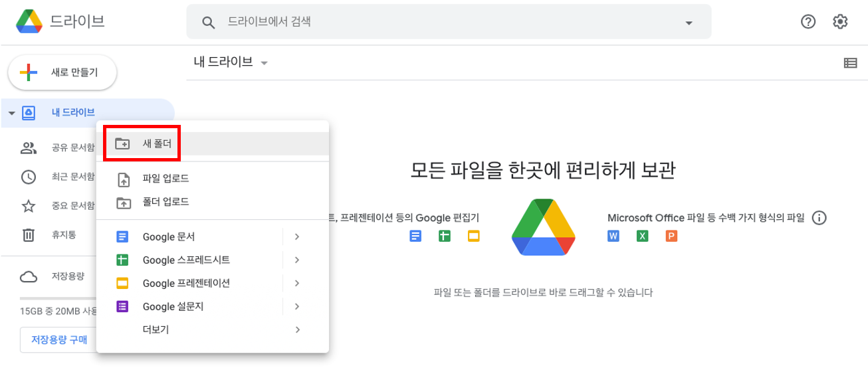Click the Excel X icon in main area
The height and width of the screenshot is (372, 868).
tap(642, 236)
